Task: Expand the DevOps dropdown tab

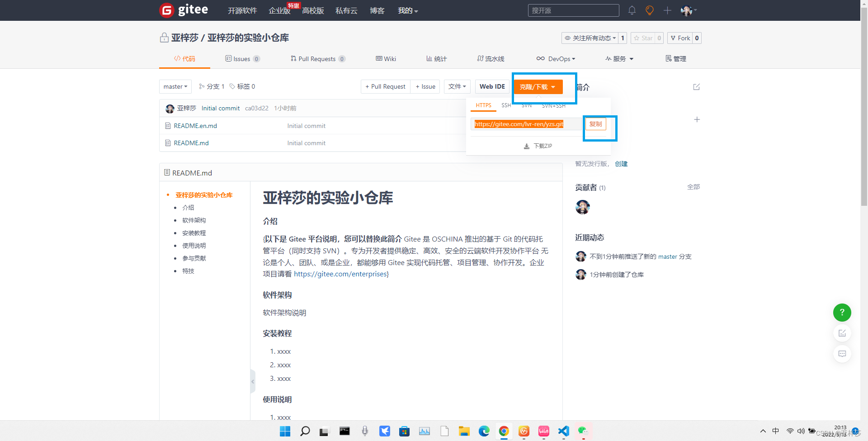Action: point(556,59)
